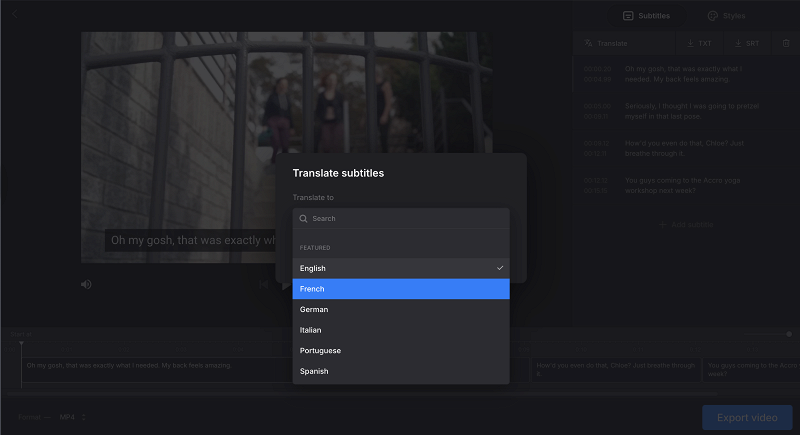Click the video preview frame
Image resolution: width=800 pixels, height=435 pixels.
coord(287,147)
